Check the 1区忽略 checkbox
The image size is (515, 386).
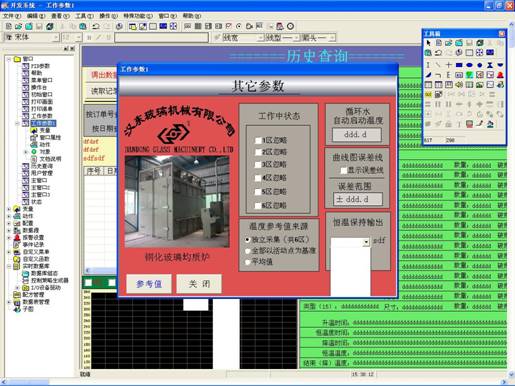point(258,140)
